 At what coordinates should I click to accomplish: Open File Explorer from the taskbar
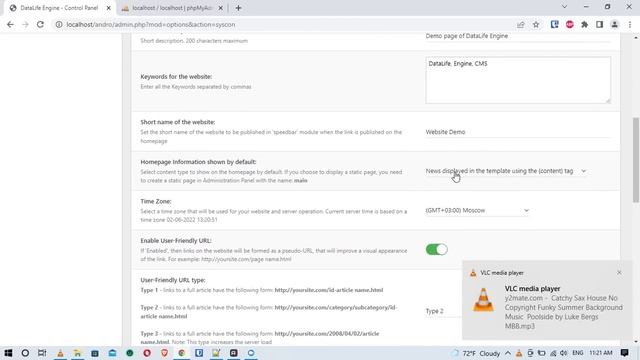(x=78, y=353)
